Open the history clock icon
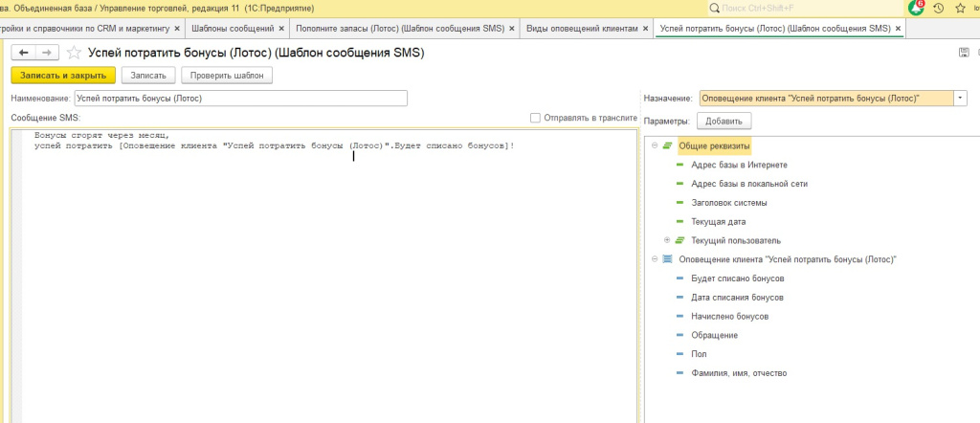The height and width of the screenshot is (423, 980). [x=939, y=8]
